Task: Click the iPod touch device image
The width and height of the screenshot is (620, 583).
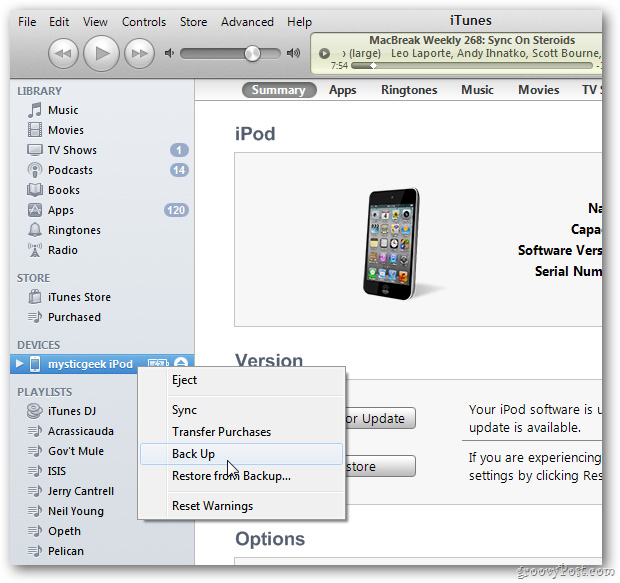Action: tap(391, 244)
